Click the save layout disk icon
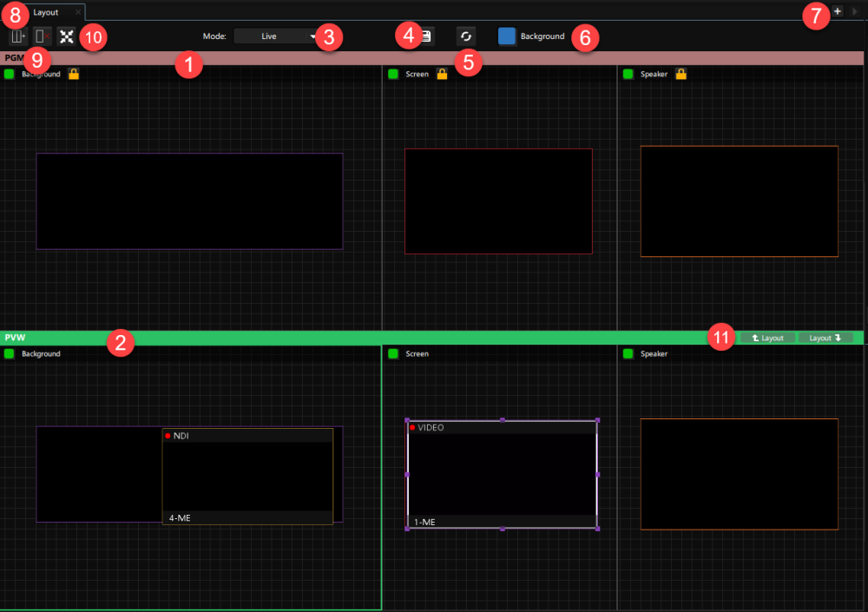 click(425, 36)
